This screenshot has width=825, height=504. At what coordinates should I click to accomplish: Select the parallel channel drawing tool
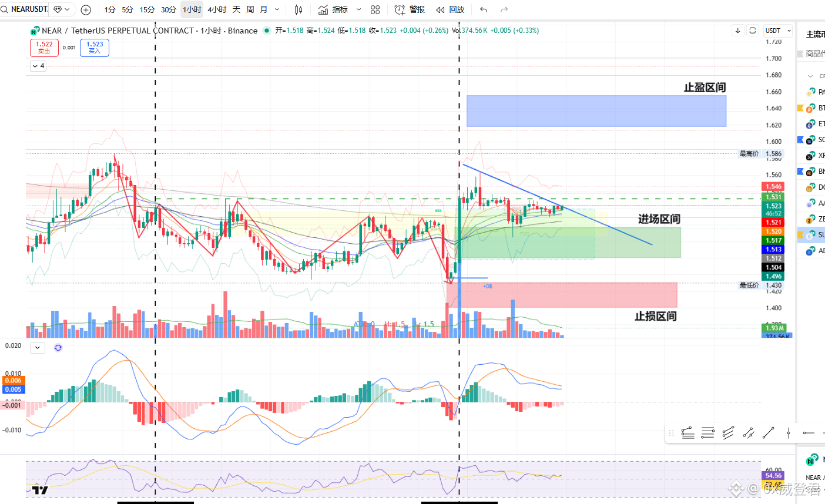click(728, 434)
